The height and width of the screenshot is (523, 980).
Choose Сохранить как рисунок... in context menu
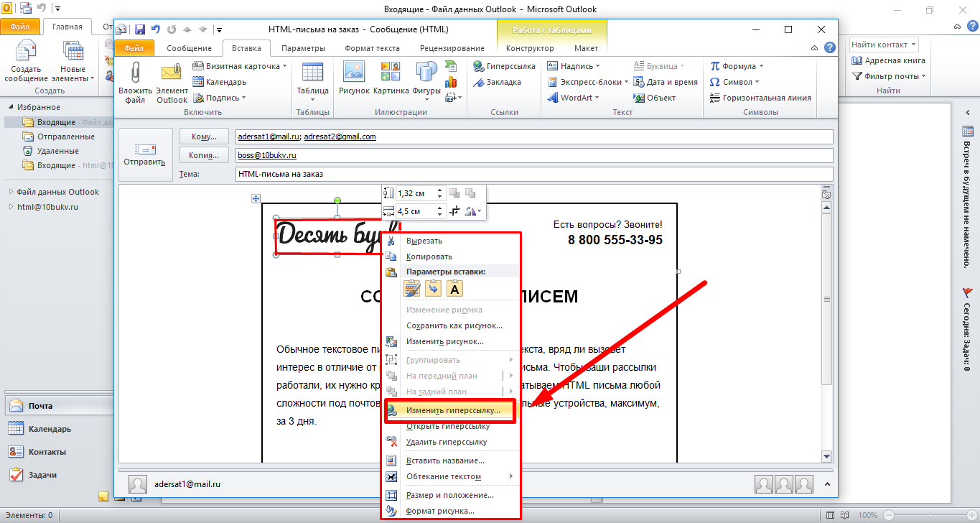[x=451, y=325]
